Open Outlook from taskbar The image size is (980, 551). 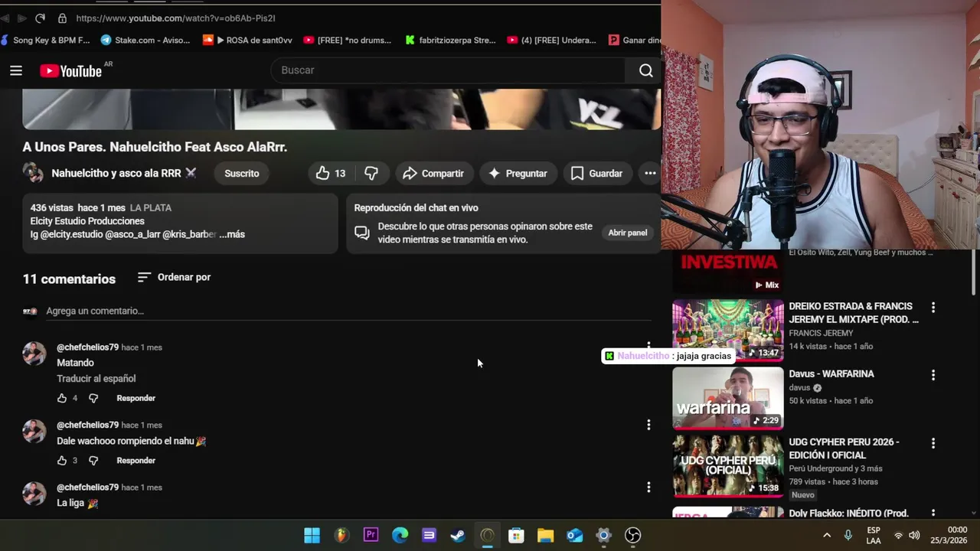pyautogui.click(x=574, y=535)
